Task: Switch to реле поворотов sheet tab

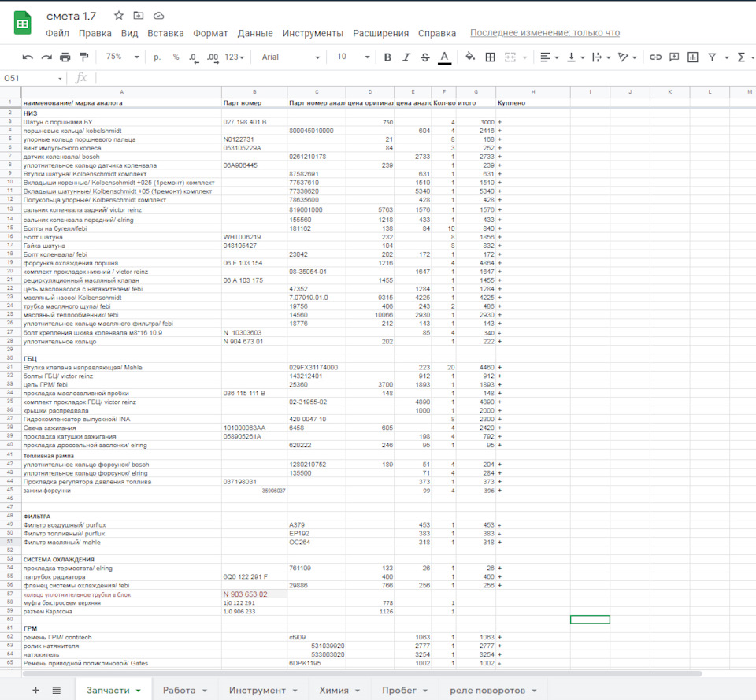Action: (x=493, y=690)
